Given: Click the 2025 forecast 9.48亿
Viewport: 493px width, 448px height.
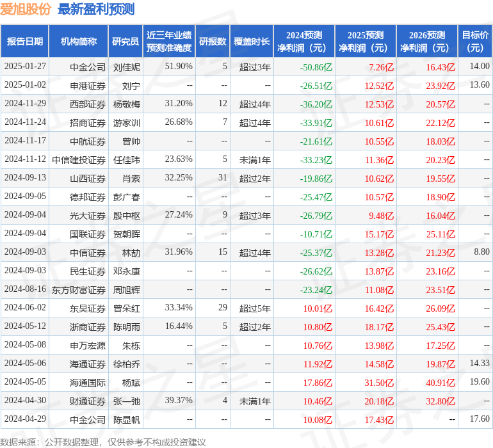Looking at the screenshot, I should pyautogui.click(x=381, y=216).
